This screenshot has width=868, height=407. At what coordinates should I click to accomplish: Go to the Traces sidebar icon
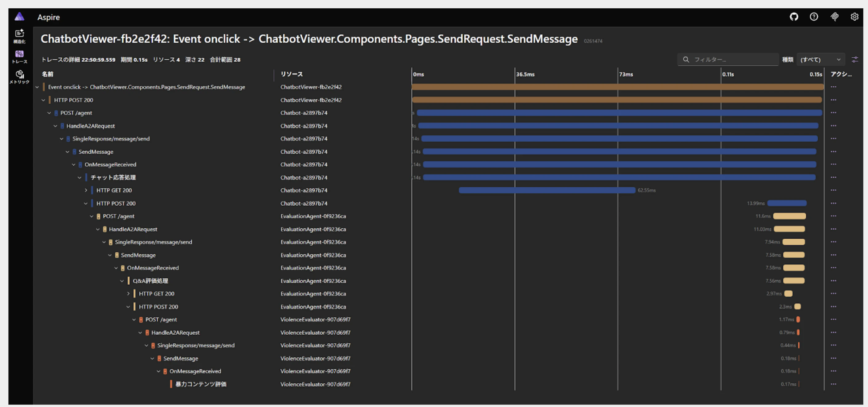tap(19, 56)
